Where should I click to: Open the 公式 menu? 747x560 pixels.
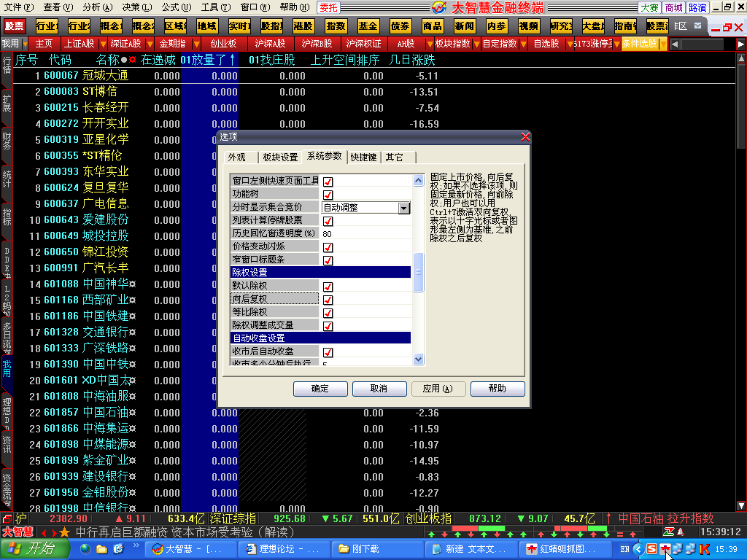[x=177, y=7]
